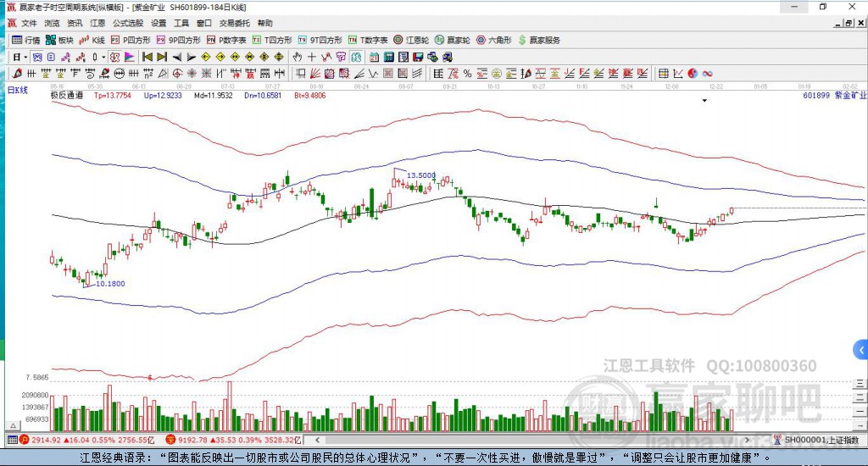Select the hand pan tool
This screenshot has width=868, height=466.
point(298,57)
